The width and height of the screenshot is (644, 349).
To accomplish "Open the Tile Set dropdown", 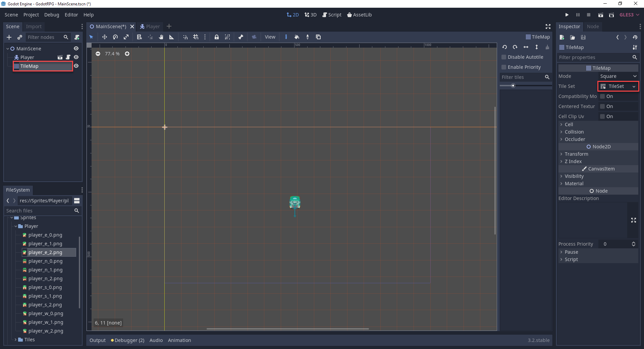I will pyautogui.click(x=618, y=86).
